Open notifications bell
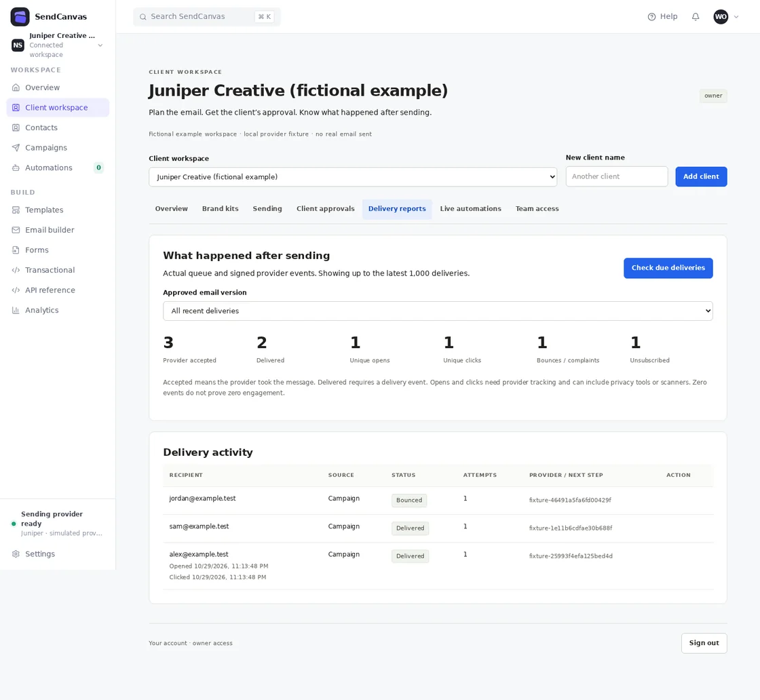The width and height of the screenshot is (760, 700). 696,17
